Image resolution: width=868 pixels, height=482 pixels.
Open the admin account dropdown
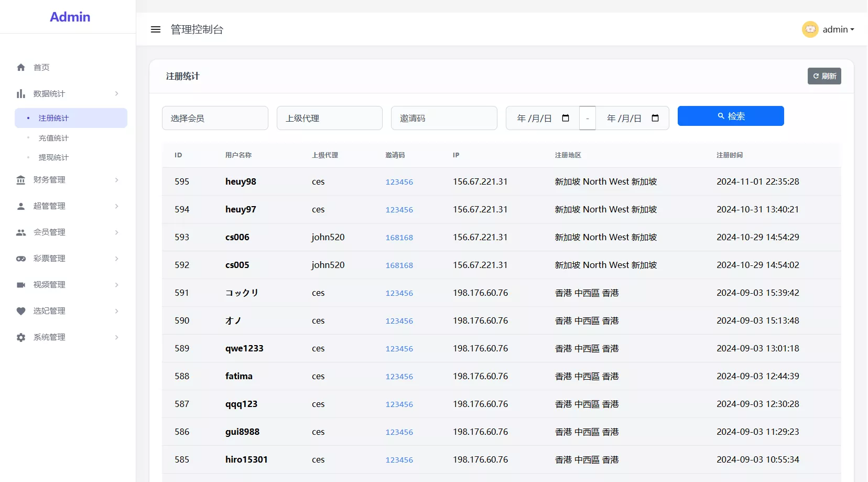[x=834, y=29]
